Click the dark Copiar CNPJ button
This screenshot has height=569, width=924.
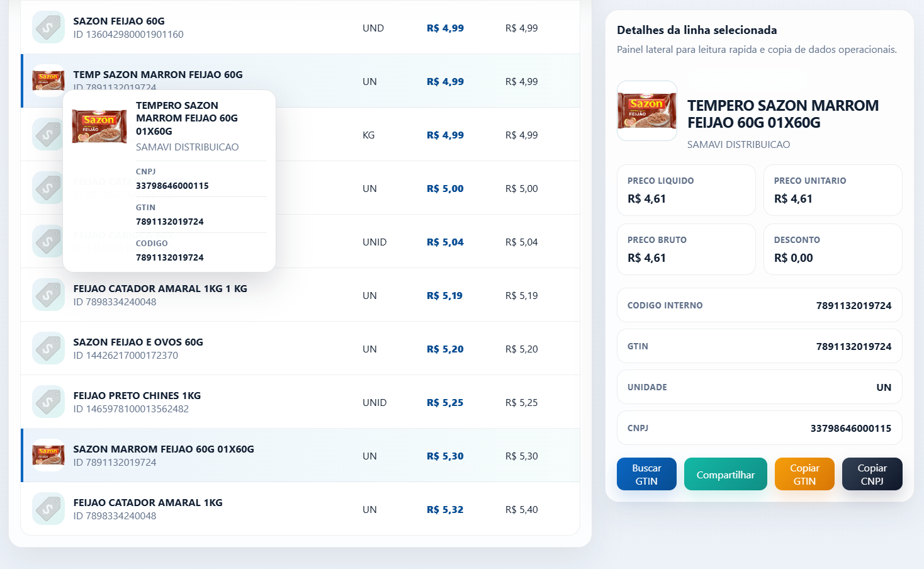[x=872, y=474]
